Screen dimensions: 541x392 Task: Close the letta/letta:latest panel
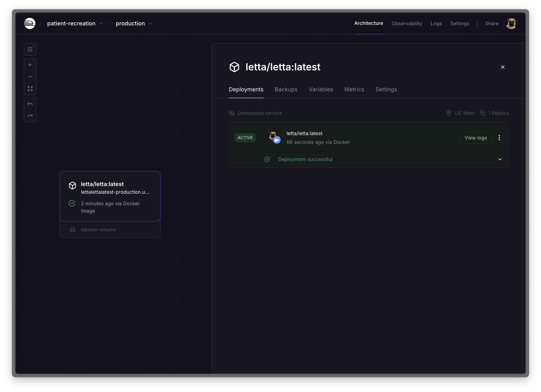coord(503,67)
